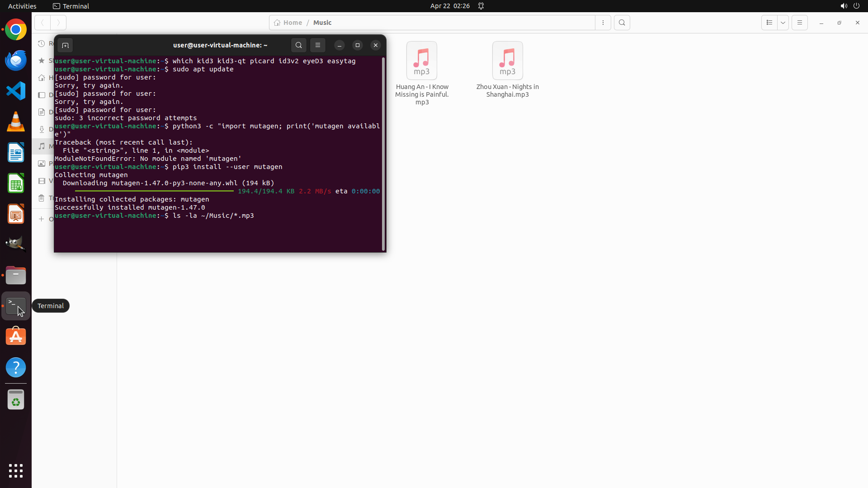Open the Terminal menu in the top bar
This screenshot has height=488, width=868.
point(71,6)
